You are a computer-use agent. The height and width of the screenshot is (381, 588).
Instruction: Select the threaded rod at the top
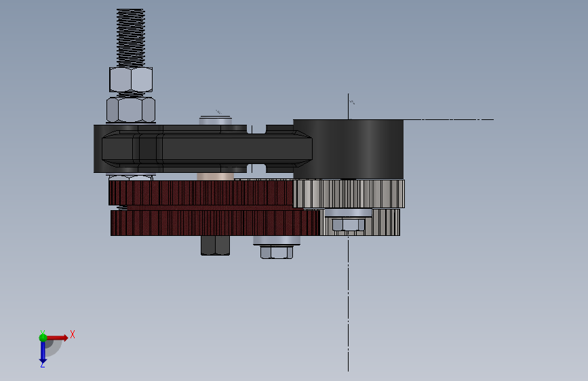[130, 37]
